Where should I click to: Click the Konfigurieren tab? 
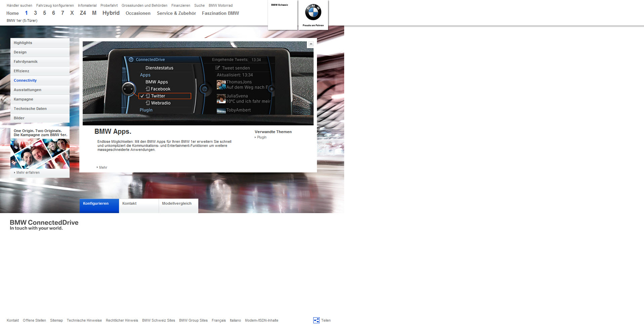(x=99, y=206)
